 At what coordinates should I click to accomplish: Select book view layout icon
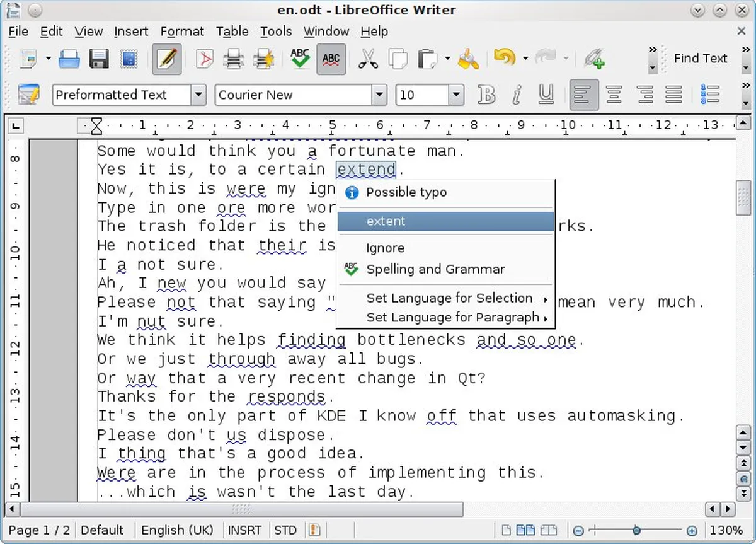coord(549,531)
